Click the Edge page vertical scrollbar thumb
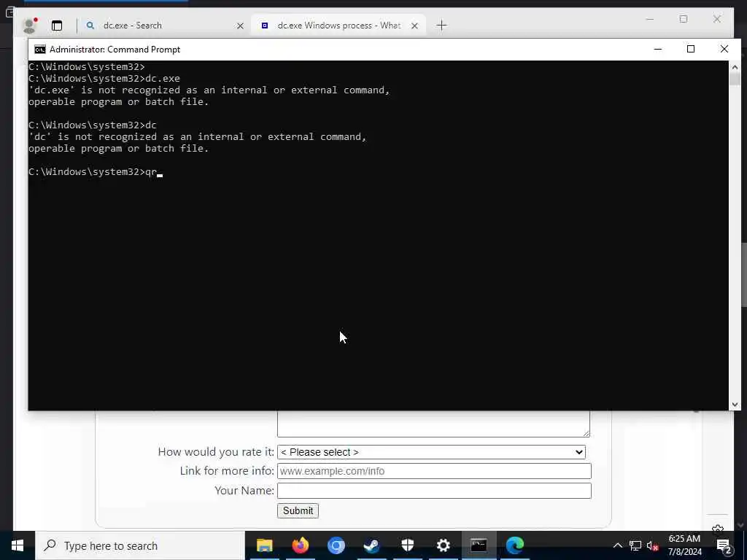This screenshot has height=560, width=747. click(743, 274)
